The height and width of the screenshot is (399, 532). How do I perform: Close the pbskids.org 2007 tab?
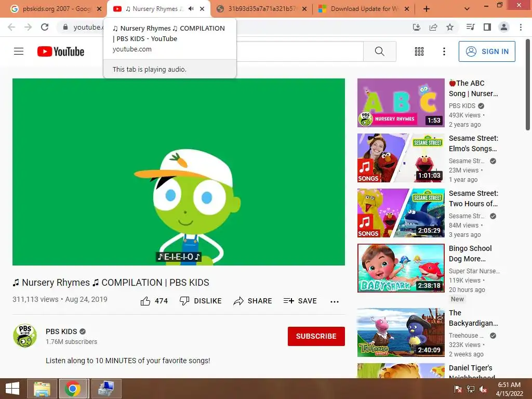[99, 9]
